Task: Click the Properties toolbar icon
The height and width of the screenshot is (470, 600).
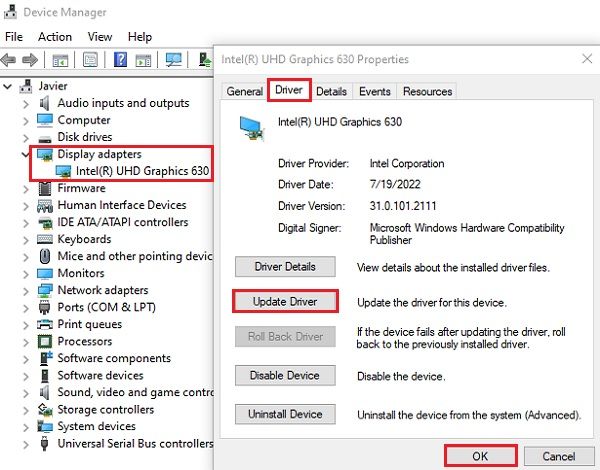Action: (90, 60)
